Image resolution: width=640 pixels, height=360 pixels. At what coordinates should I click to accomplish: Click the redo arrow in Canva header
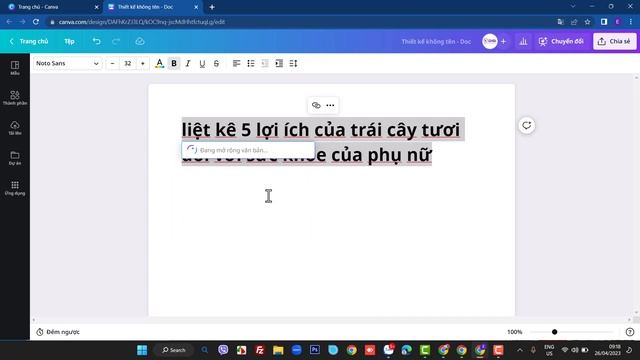[x=116, y=41]
